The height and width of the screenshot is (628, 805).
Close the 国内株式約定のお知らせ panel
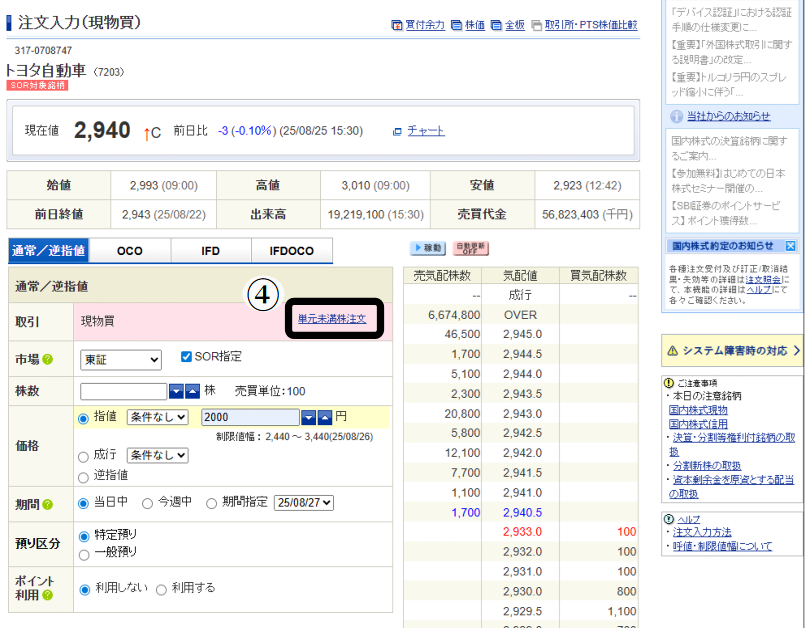coord(790,246)
